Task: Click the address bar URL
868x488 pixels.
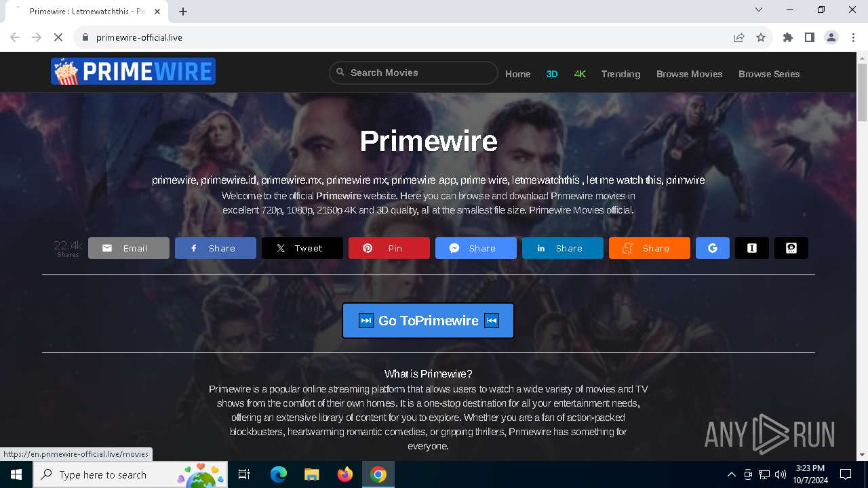Action: tap(139, 37)
